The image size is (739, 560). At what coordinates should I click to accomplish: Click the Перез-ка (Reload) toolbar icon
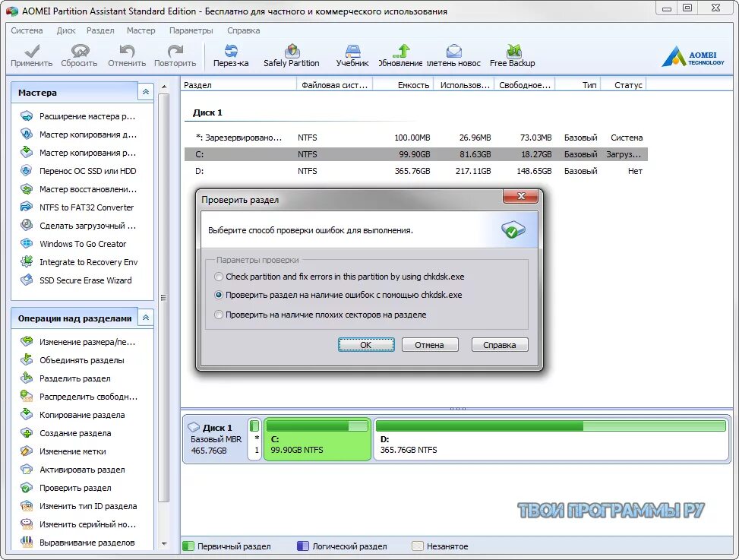pos(231,55)
